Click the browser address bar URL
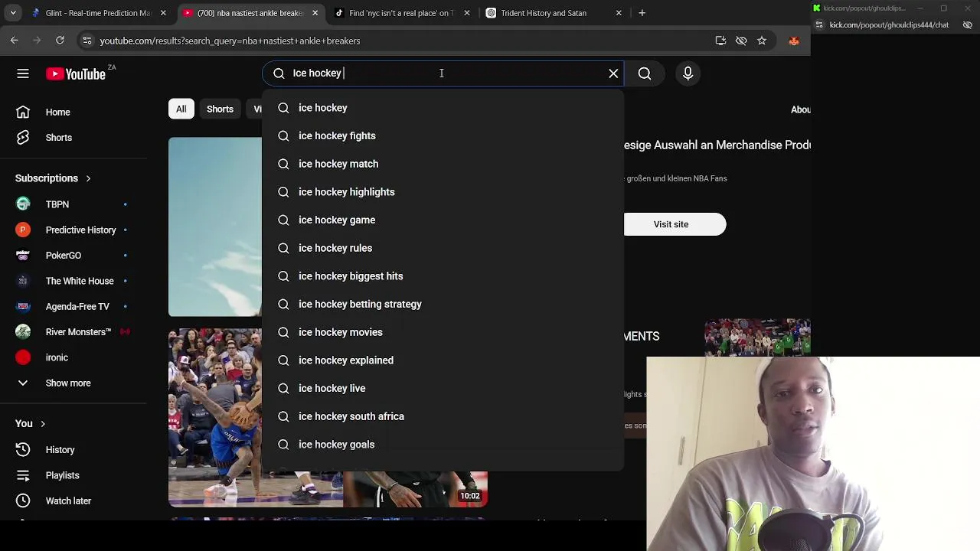This screenshot has height=551, width=980. pyautogui.click(x=230, y=41)
